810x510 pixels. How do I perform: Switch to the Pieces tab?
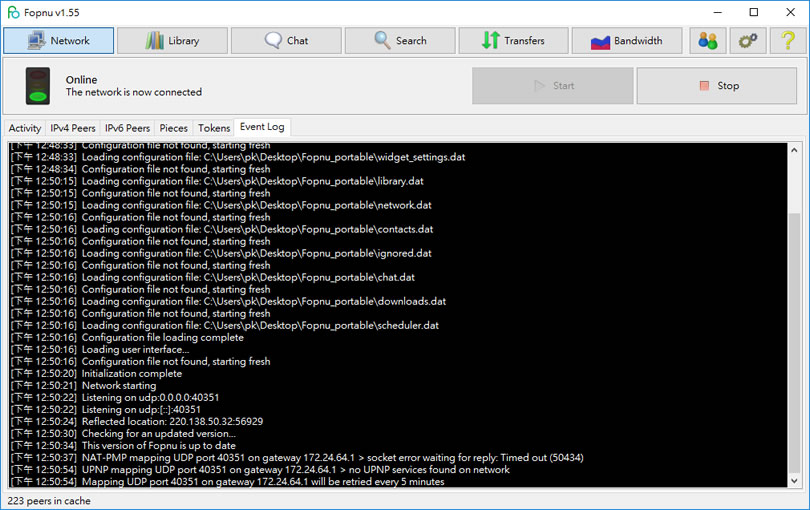coord(173,128)
